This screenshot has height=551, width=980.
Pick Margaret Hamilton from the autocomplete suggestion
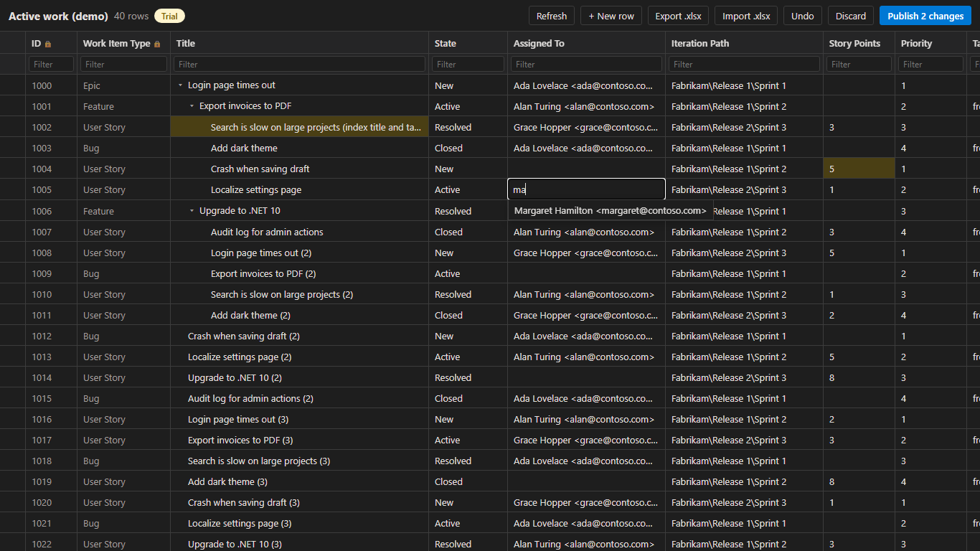[x=611, y=211]
